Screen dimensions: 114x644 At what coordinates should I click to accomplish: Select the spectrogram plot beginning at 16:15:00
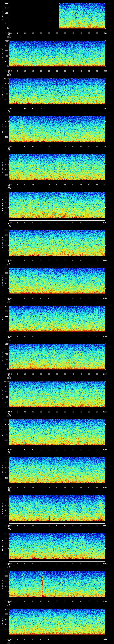pyautogui.click(x=57, y=432)
